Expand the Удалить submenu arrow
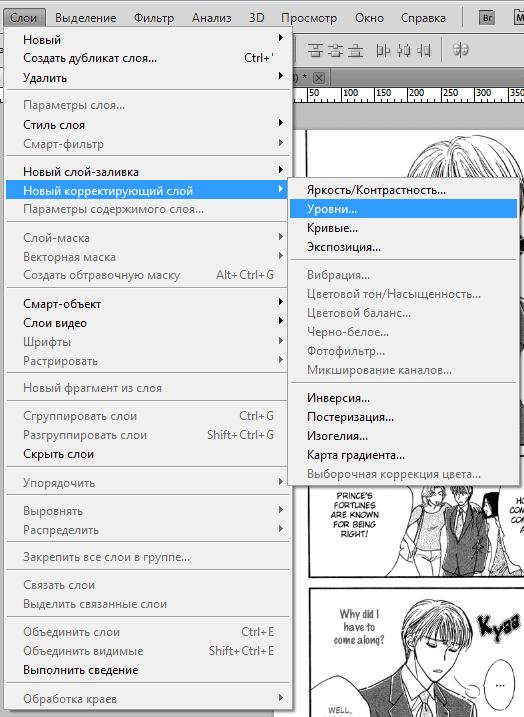The height and width of the screenshot is (717, 524). pos(281,76)
